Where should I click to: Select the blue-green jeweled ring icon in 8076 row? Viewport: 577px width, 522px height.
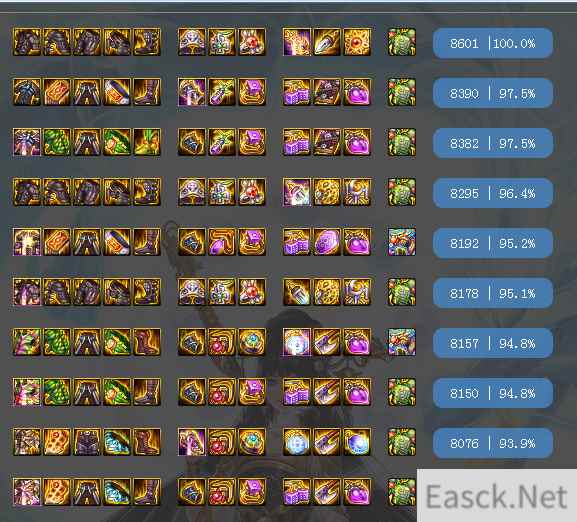coord(252,442)
